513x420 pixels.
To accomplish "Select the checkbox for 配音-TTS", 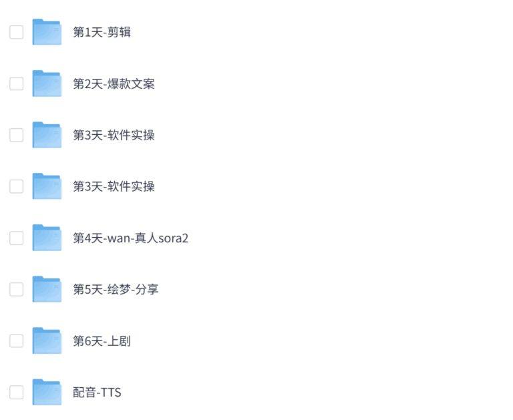I will [x=16, y=392].
